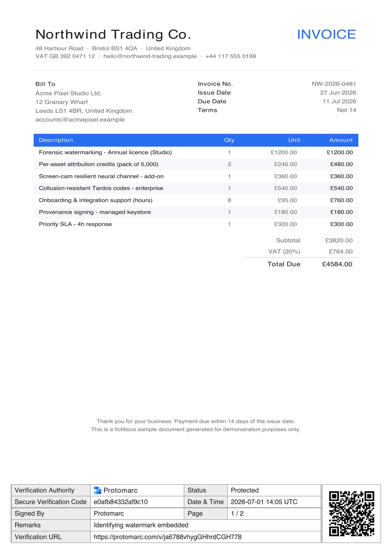Image resolution: width=392 pixels, height=554 pixels.
Task: Click the hello@northwind-trading.example email address
Action: tap(150, 56)
